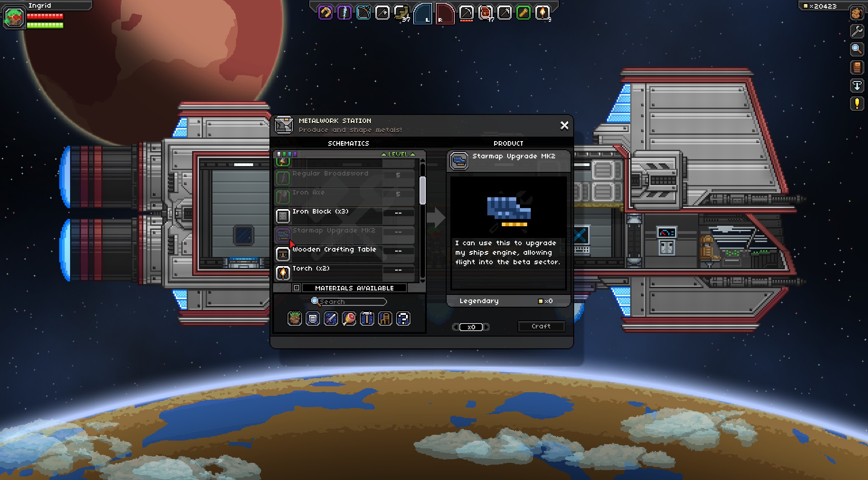Sort schematics by Level header
The width and height of the screenshot is (868, 480).
[x=398, y=154]
